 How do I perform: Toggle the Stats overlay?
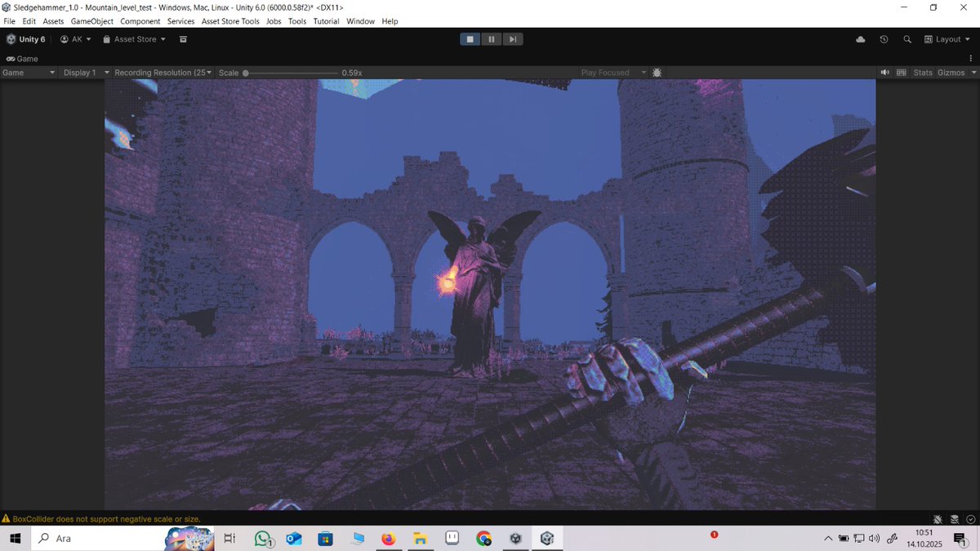[923, 72]
